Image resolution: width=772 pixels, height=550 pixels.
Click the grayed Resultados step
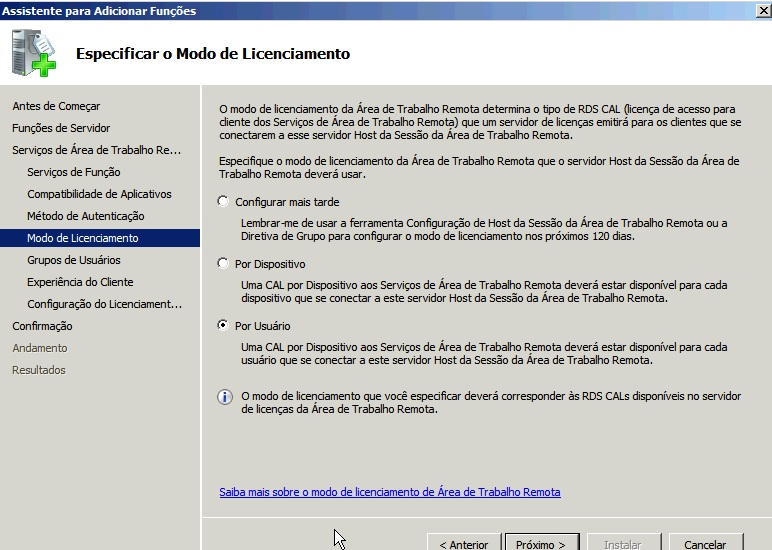point(39,370)
